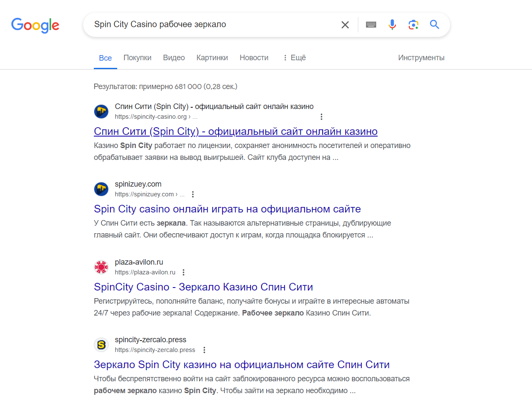Open more options for plaza-avilon.ru result
This screenshot has width=532, height=405.
coord(183,272)
